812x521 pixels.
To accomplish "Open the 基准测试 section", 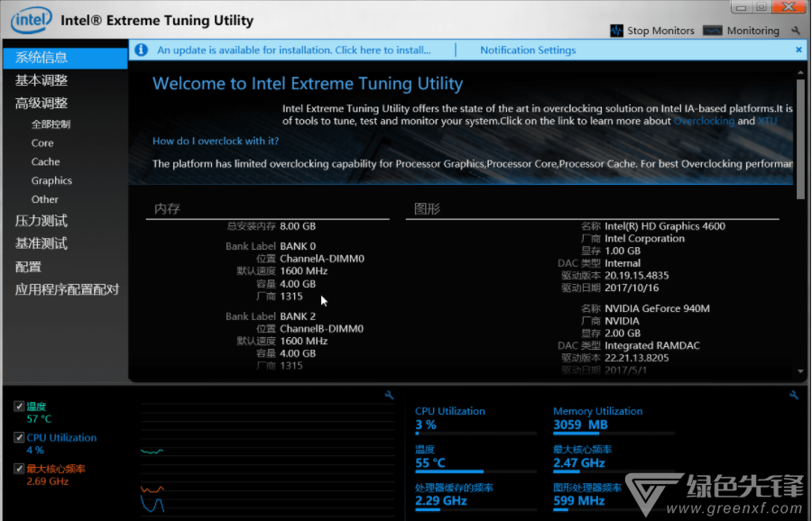I will (x=42, y=243).
